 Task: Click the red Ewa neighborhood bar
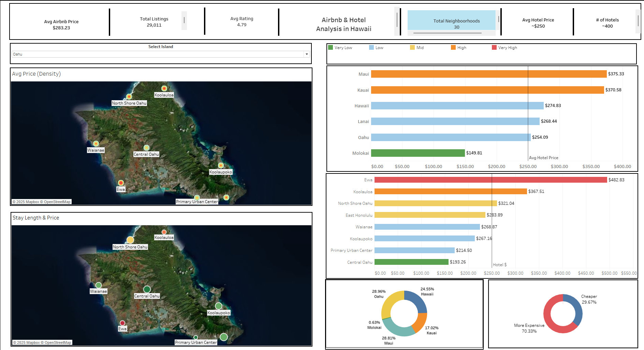(x=491, y=180)
